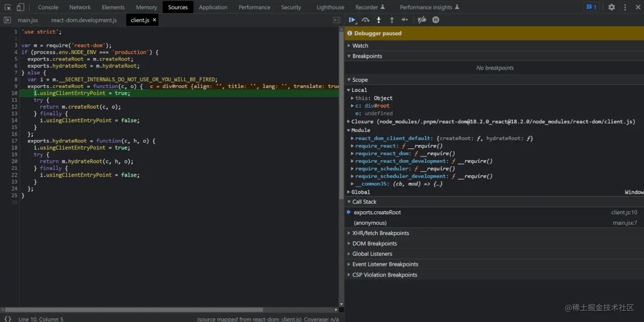Viewport: 644px width, 322px height.
Task: Expand react_dom_client_default entry
Action: point(442,138)
